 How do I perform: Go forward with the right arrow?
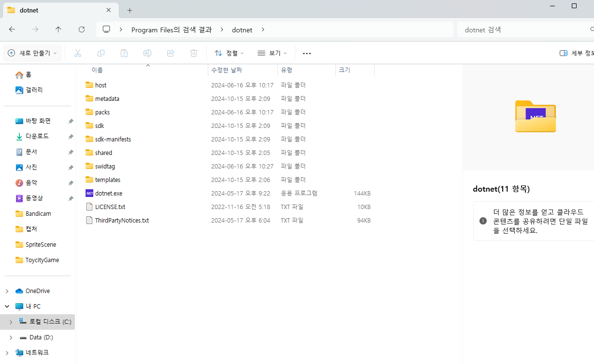point(35,29)
